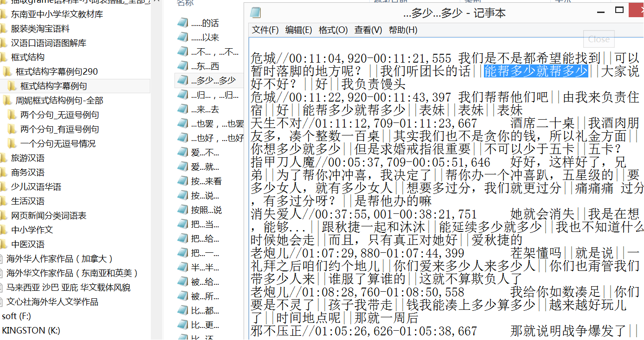This screenshot has height=340, width=644.
Task: Select file icon of 把...当...
Action: click(183, 224)
